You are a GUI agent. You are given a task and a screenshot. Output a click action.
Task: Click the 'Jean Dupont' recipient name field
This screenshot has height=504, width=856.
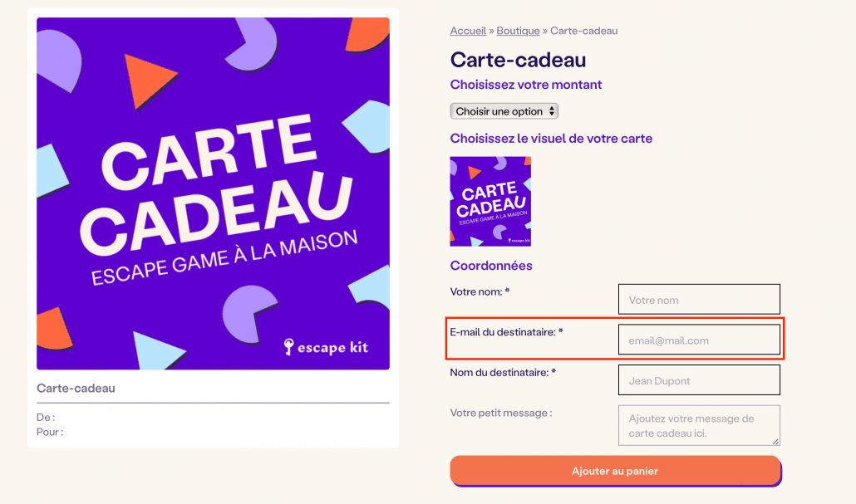[x=699, y=380]
